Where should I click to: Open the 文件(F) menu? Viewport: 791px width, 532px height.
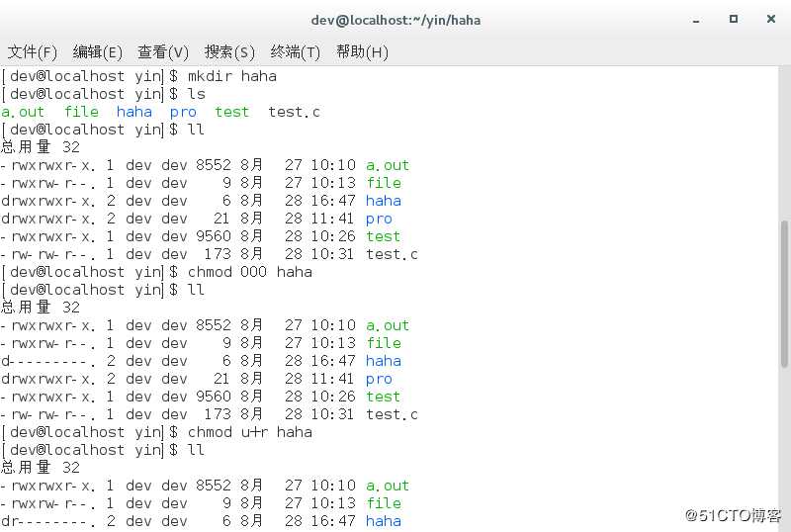(33, 52)
